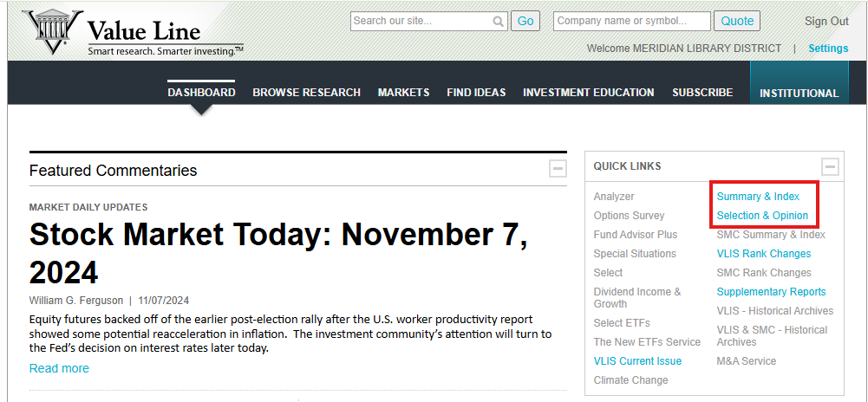Follow the Read more link
This screenshot has height=402, width=868.
pyautogui.click(x=59, y=368)
